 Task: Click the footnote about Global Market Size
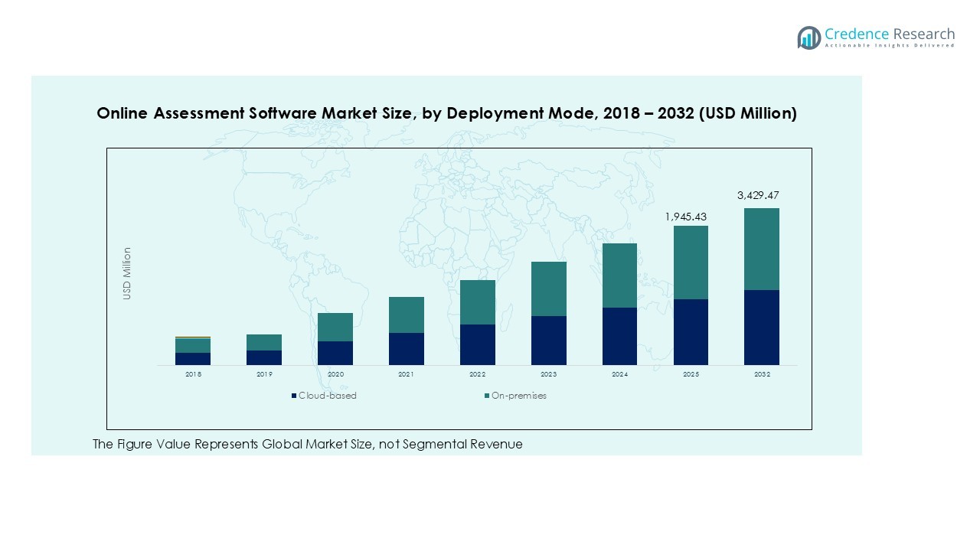click(307, 445)
